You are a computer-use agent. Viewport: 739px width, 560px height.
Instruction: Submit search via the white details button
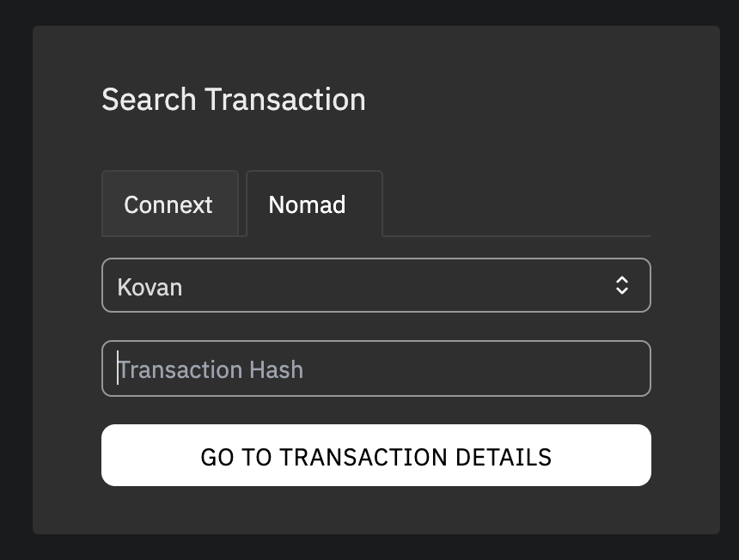pyautogui.click(x=376, y=456)
